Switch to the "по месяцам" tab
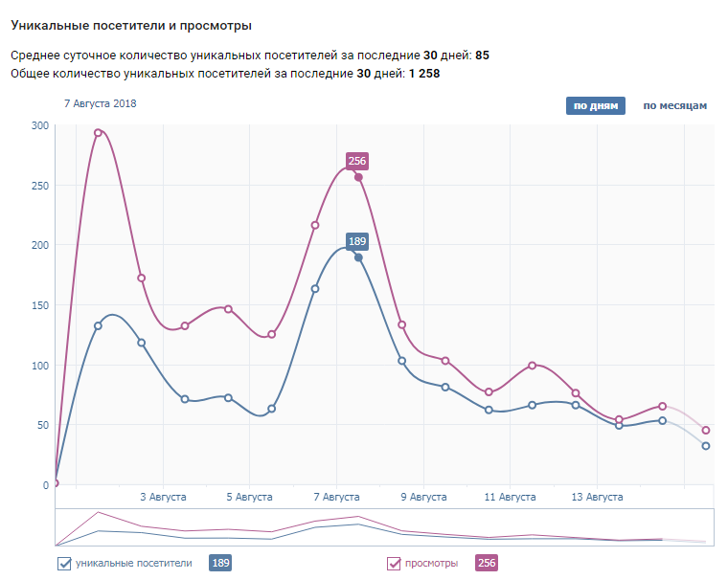This screenshot has width=728, height=580. click(x=674, y=105)
